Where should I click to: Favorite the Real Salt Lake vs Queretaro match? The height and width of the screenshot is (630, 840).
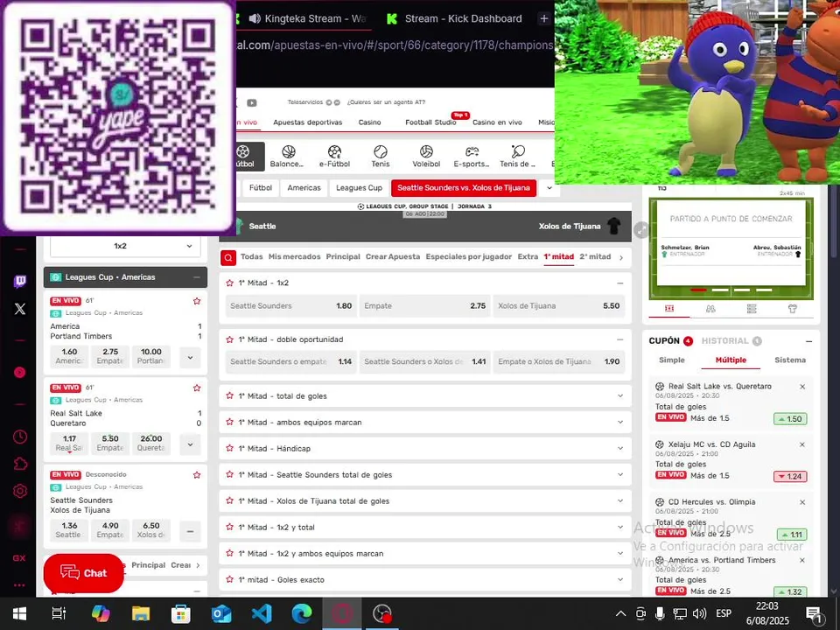[197, 388]
